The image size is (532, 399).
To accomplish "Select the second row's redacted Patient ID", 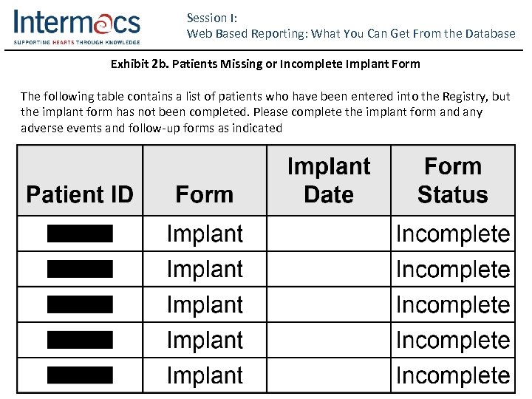I will 80,269.
